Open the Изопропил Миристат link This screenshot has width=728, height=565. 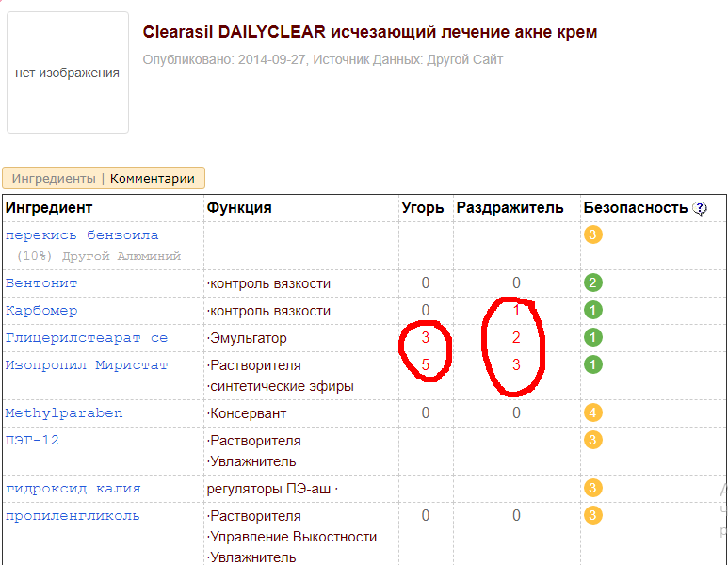[87, 365]
